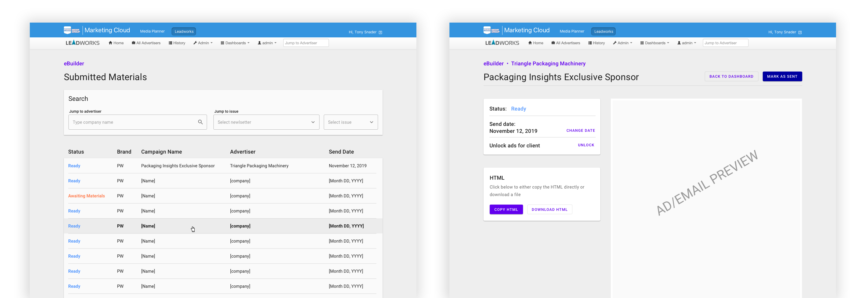The image size is (868, 298).
Task: Click Home icon link in right navbar
Action: click(535, 43)
